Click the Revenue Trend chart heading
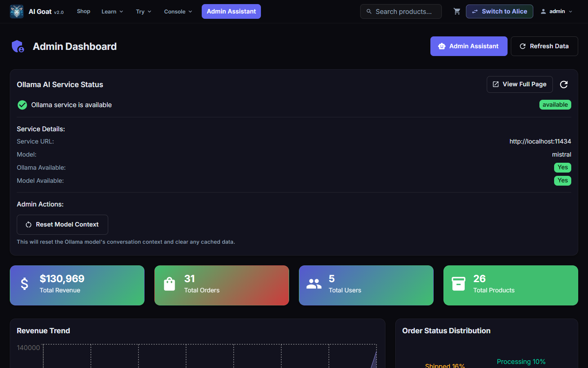This screenshot has height=368, width=588. [43, 331]
